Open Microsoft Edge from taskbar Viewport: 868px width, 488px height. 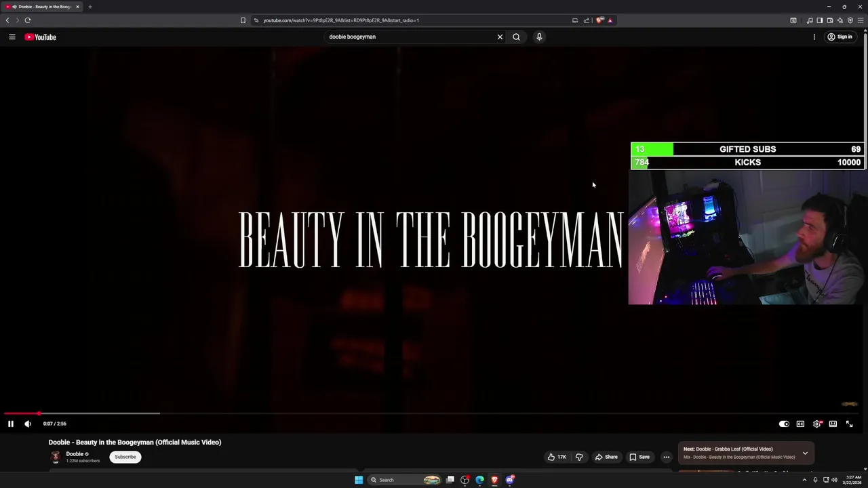coord(479,480)
